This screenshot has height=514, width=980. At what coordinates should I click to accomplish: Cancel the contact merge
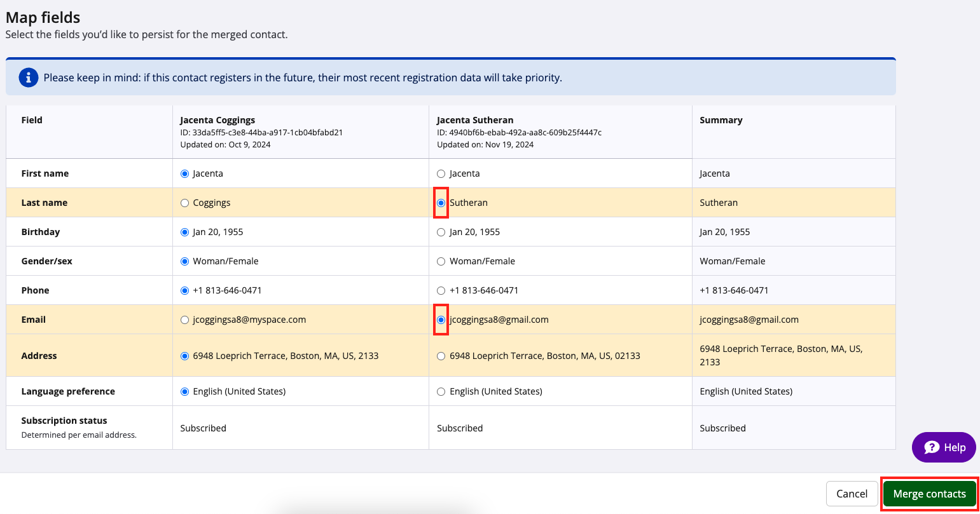click(x=852, y=494)
